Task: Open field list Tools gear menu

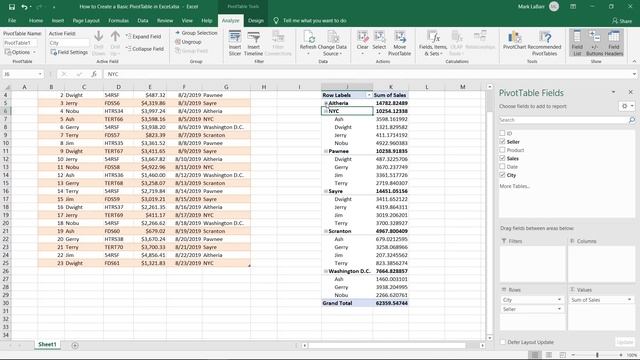Action: 627,106
